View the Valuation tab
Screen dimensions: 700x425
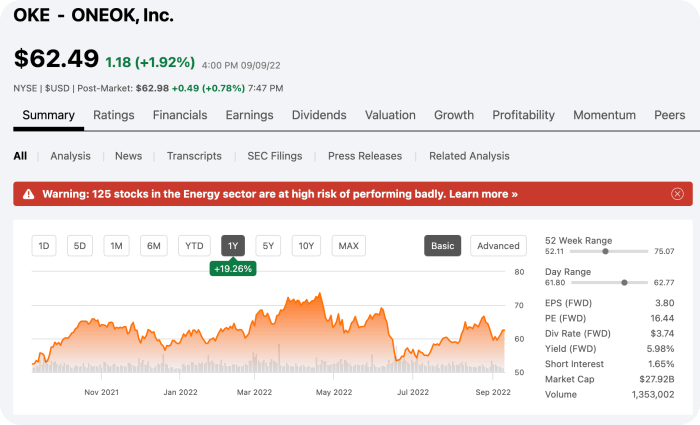point(390,115)
